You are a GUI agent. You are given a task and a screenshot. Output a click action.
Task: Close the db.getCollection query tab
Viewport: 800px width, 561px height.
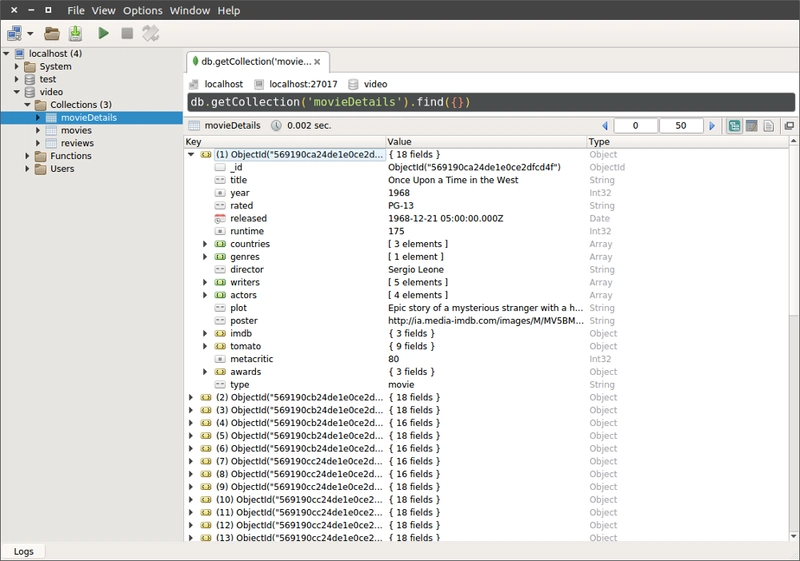(x=317, y=62)
